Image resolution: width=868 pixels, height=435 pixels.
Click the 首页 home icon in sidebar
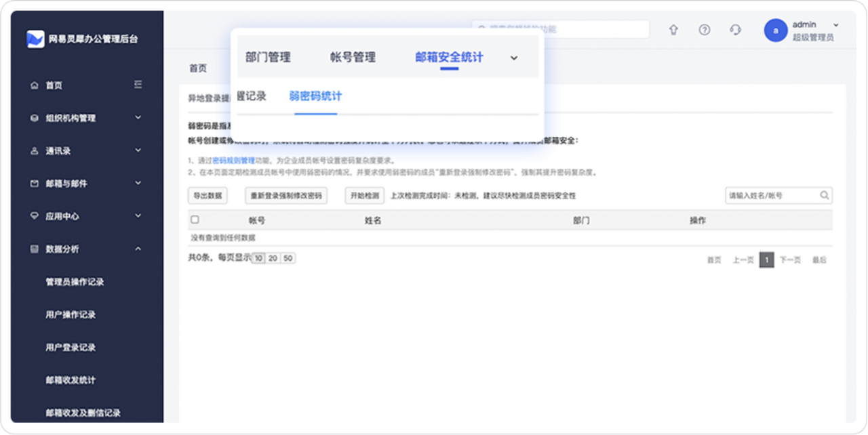point(35,85)
